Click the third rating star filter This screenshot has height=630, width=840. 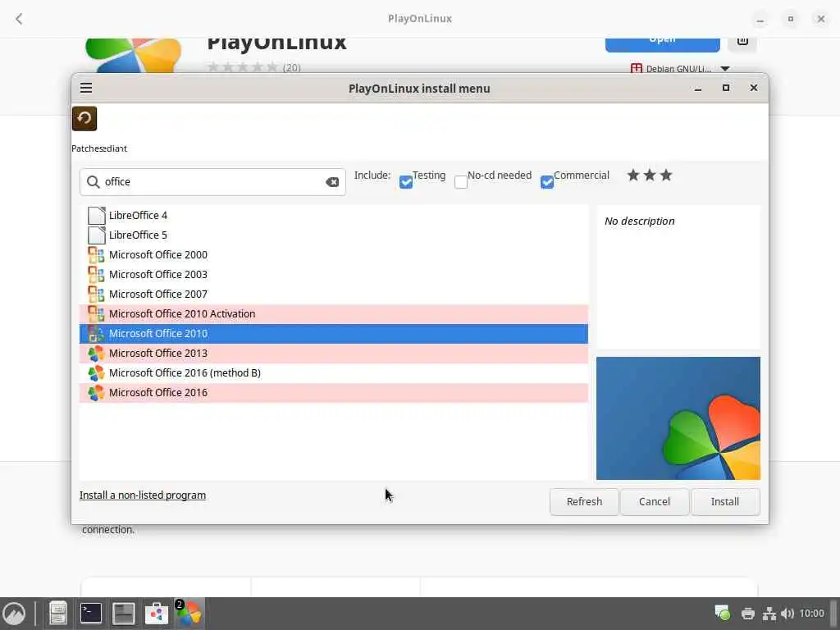click(666, 176)
